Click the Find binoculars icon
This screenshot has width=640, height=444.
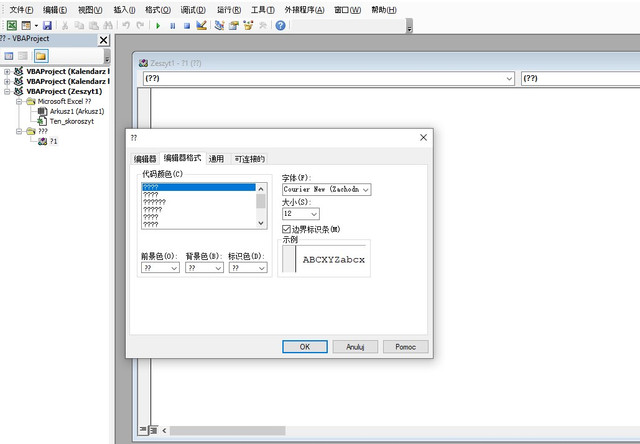(108, 25)
